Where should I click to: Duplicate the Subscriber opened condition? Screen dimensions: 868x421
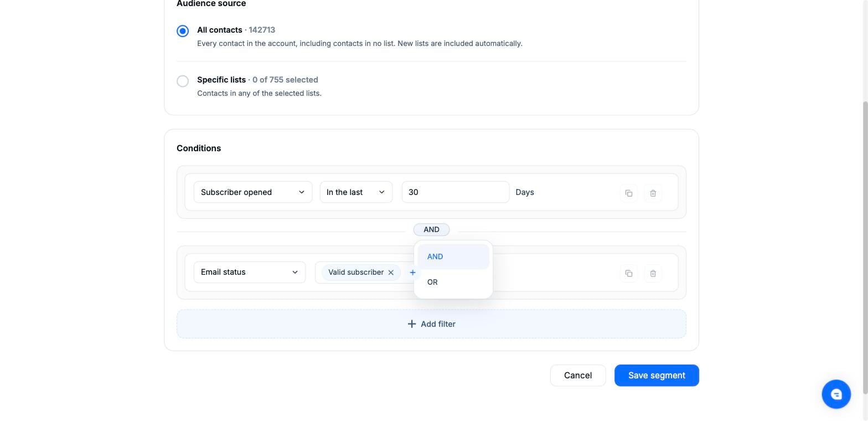(629, 193)
